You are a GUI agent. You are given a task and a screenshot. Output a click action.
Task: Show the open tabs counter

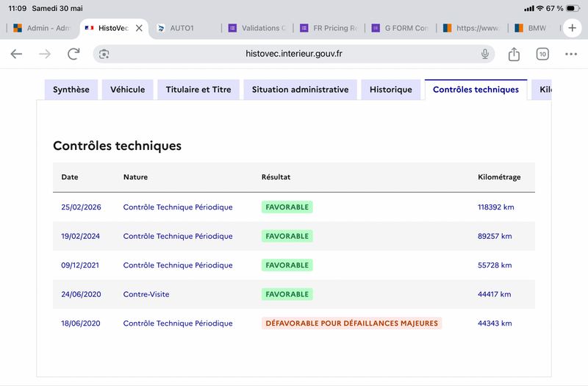(x=542, y=54)
